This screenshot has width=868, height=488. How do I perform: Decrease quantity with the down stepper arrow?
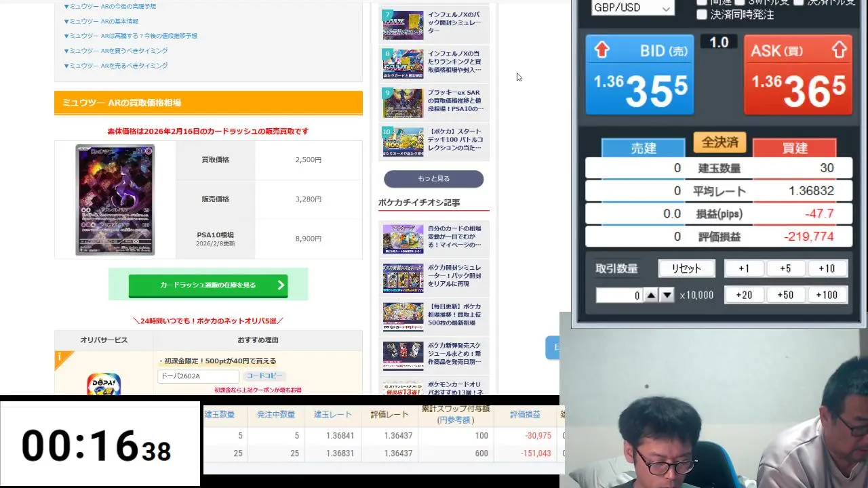pos(667,295)
